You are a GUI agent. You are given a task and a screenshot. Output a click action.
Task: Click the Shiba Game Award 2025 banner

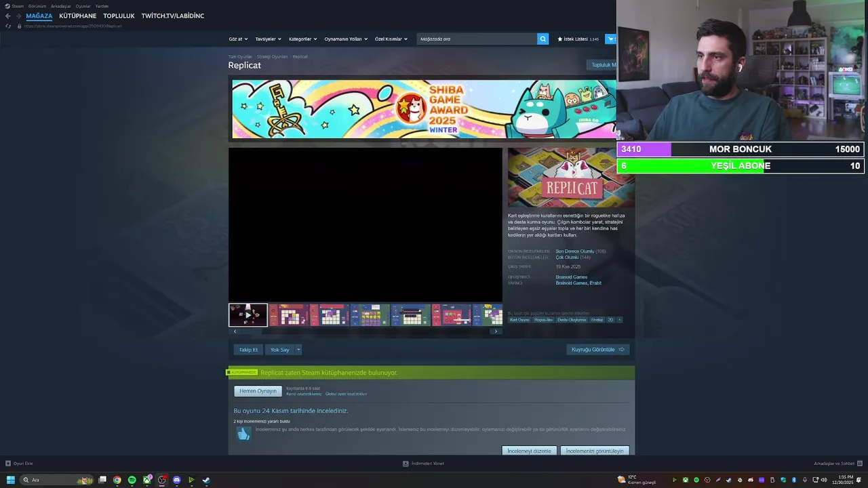point(424,109)
